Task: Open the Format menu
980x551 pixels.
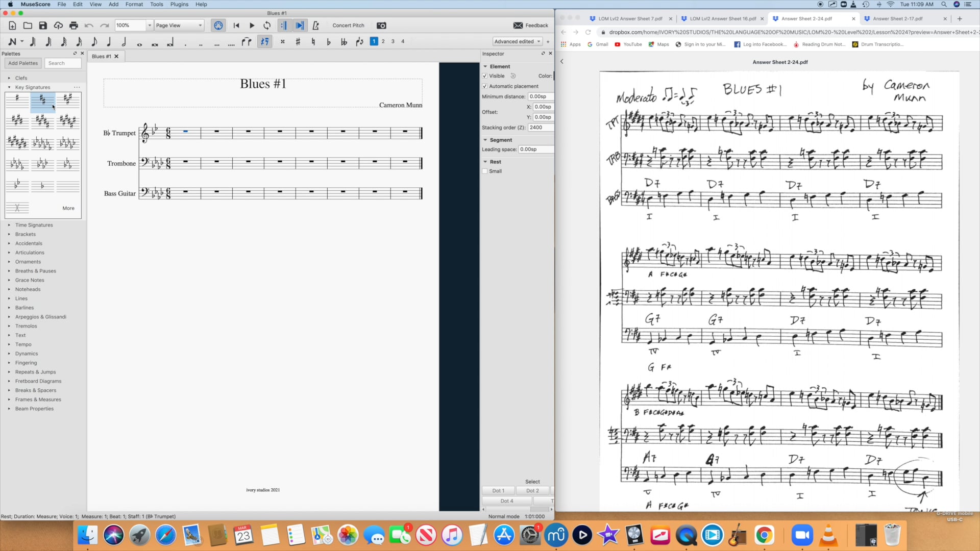Action: pyautogui.click(x=134, y=4)
